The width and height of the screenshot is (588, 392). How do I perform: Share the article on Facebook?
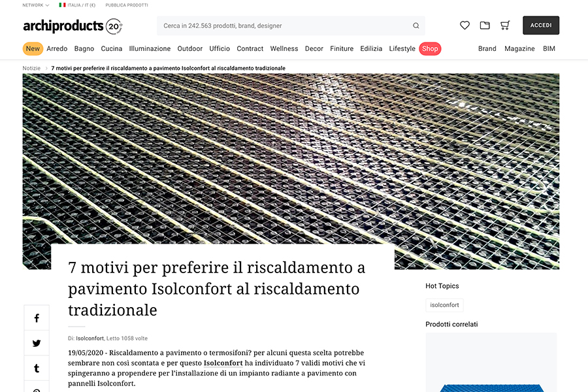tap(37, 318)
